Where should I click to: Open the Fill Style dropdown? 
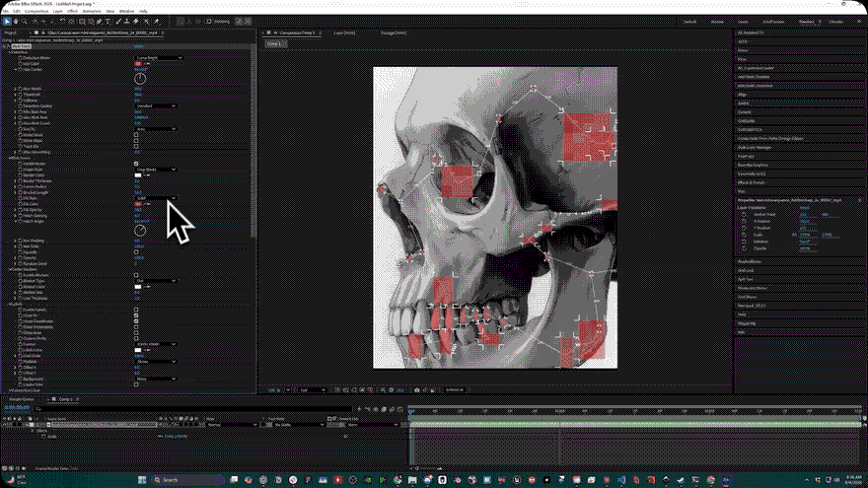tap(156, 198)
